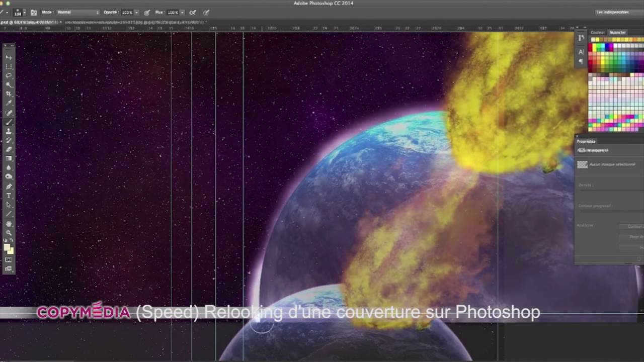Select the Hand tool
The width and height of the screenshot is (644, 362).
tap(9, 224)
